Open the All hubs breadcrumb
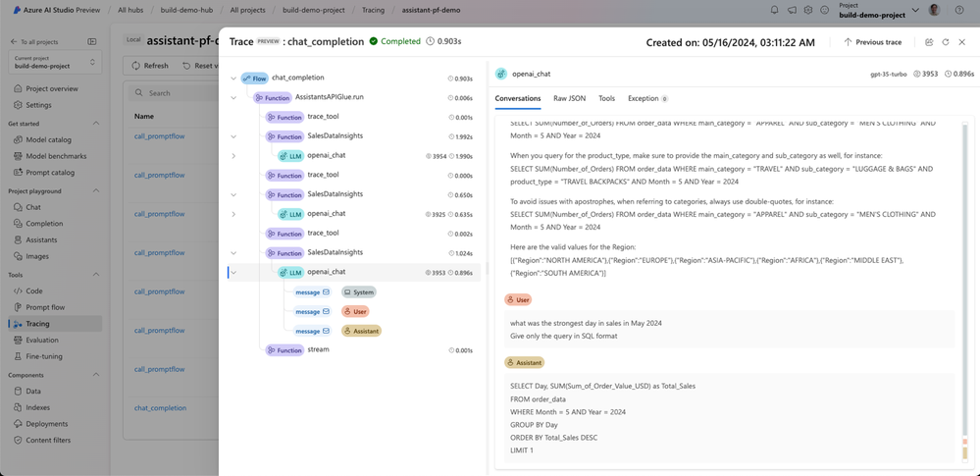The image size is (980, 476). 130,10
